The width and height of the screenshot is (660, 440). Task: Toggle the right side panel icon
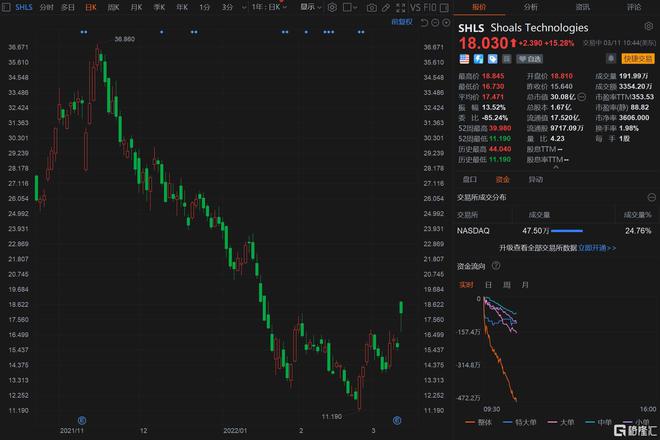pyautogui.click(x=444, y=8)
